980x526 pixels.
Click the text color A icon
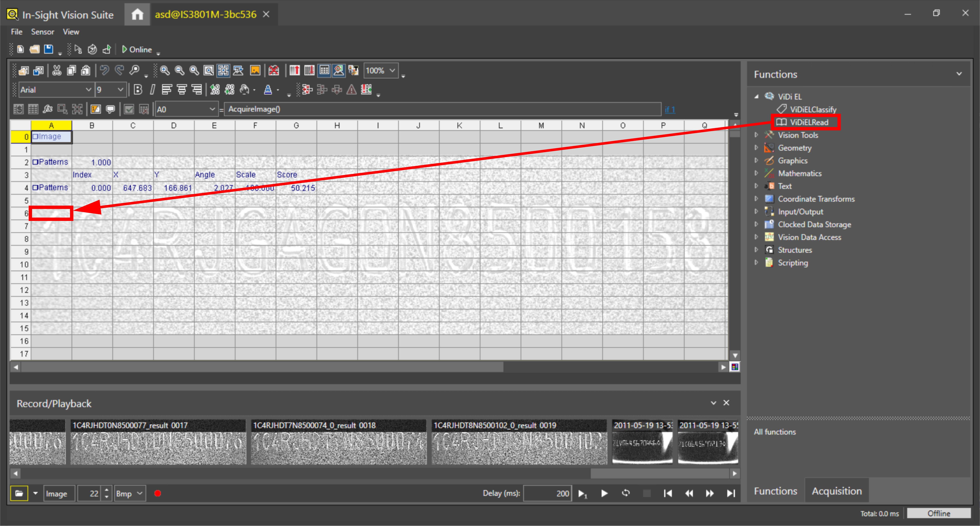[268, 90]
